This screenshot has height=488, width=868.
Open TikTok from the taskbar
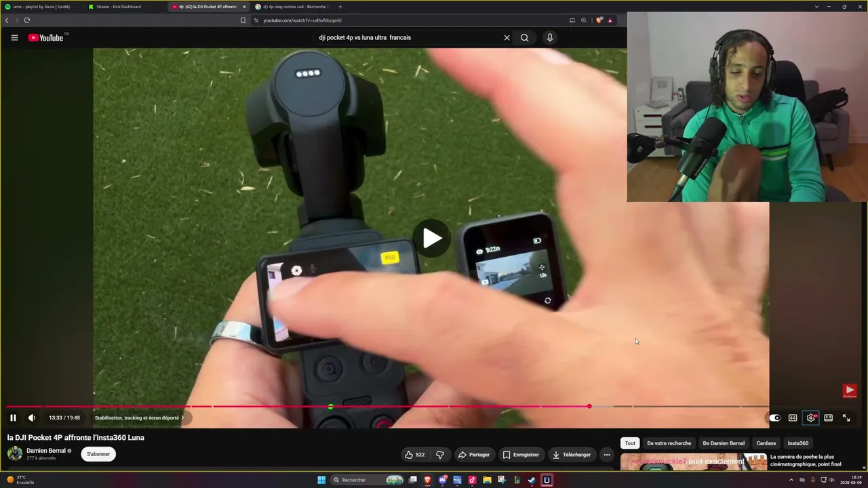click(472, 480)
